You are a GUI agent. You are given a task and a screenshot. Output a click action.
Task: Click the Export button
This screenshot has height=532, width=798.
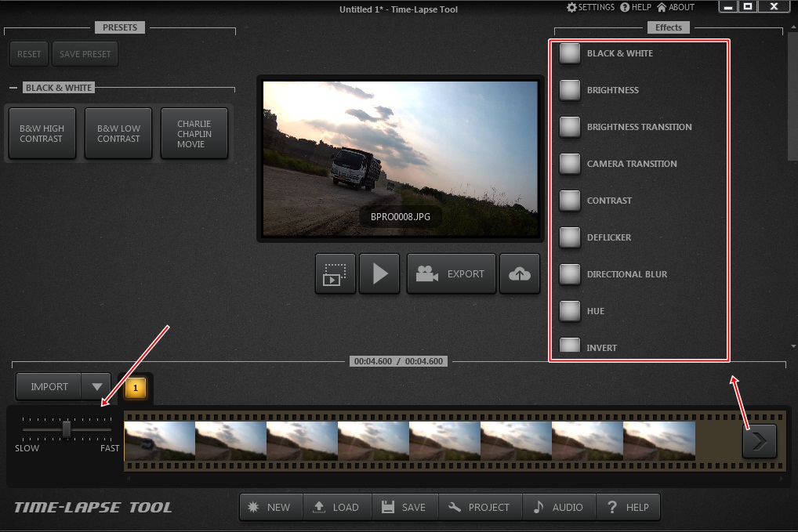(x=452, y=273)
